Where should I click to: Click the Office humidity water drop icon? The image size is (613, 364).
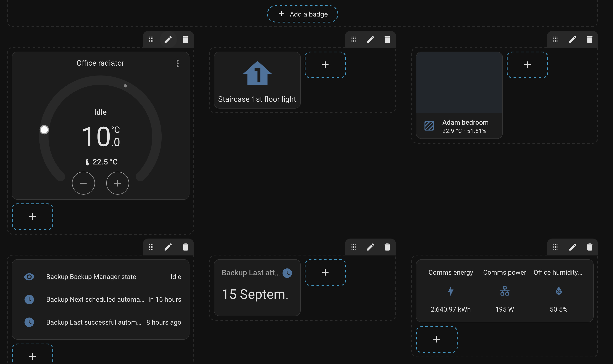(559, 291)
